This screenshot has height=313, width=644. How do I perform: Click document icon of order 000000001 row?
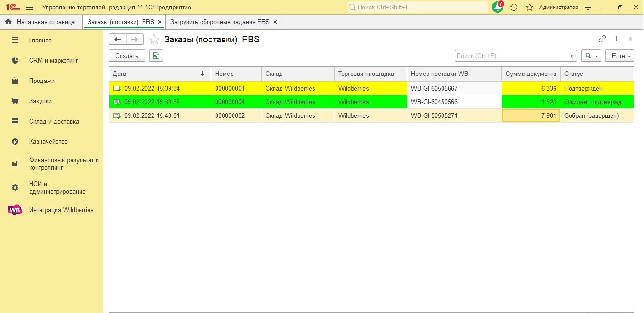(117, 89)
